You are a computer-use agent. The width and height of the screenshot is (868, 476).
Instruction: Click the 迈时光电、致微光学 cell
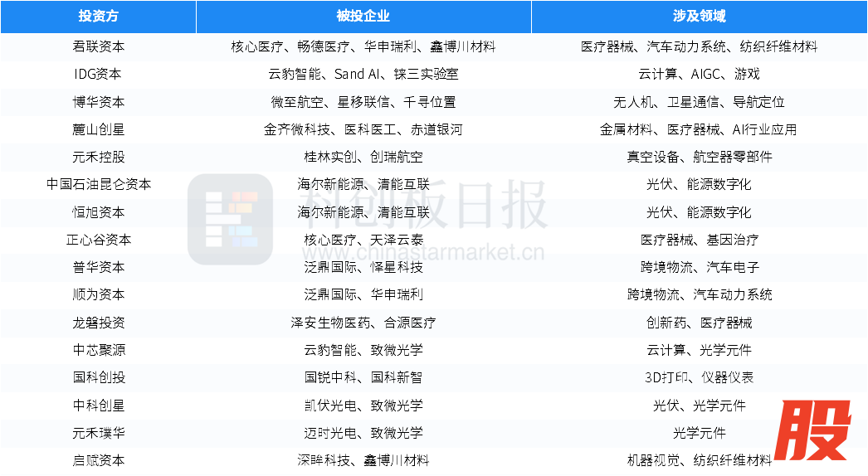pos(363,433)
